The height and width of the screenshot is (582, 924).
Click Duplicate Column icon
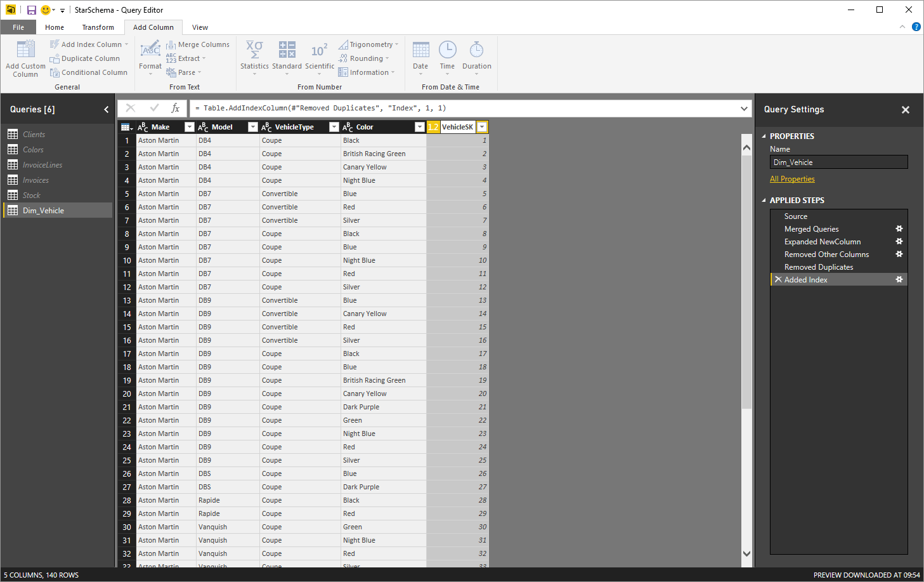tap(55, 58)
